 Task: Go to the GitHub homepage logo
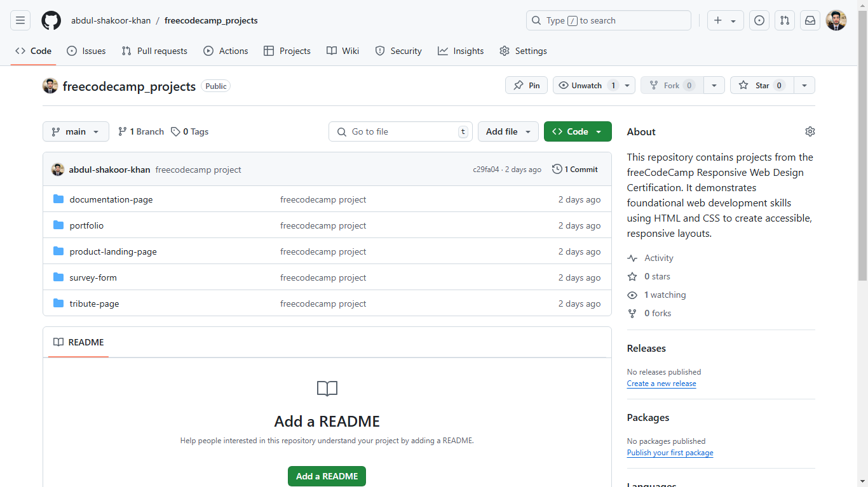(51, 20)
